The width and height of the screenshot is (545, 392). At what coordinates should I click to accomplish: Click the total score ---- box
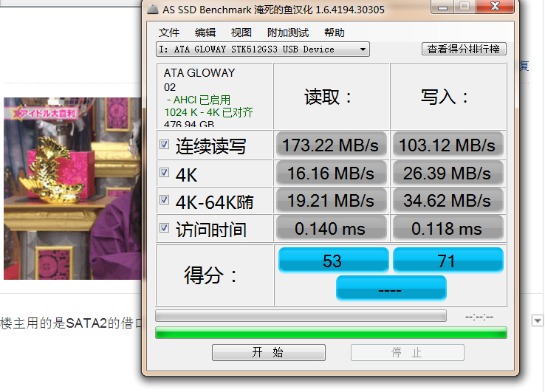click(391, 289)
